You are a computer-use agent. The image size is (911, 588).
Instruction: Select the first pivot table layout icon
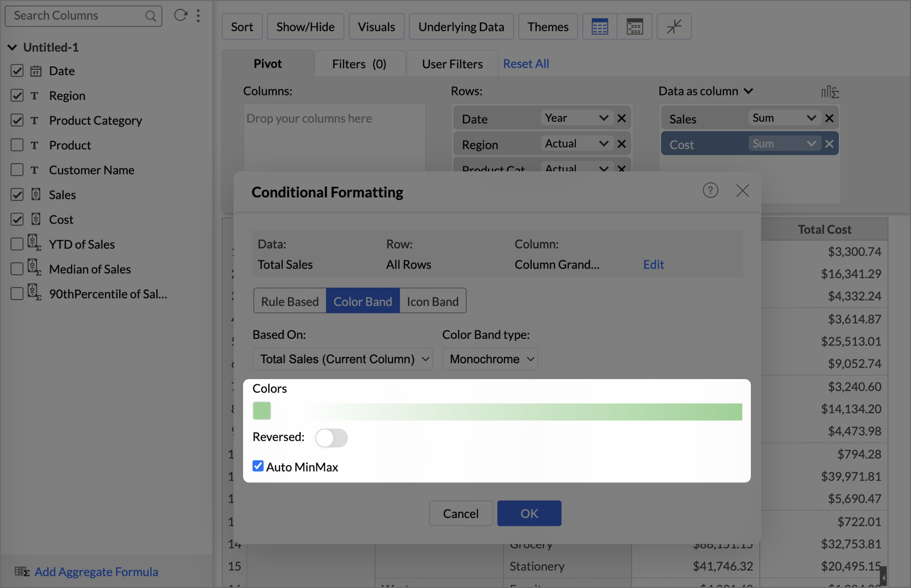600,27
